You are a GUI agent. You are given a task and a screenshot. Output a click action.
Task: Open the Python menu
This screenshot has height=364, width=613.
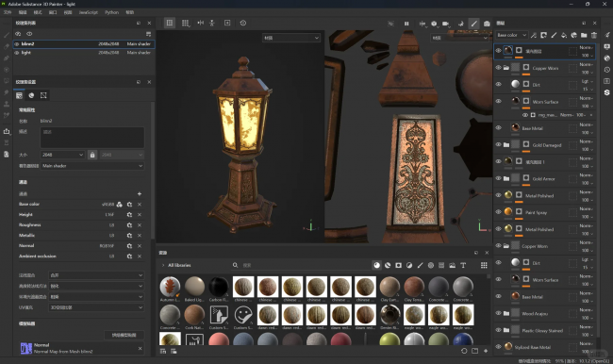pos(111,12)
